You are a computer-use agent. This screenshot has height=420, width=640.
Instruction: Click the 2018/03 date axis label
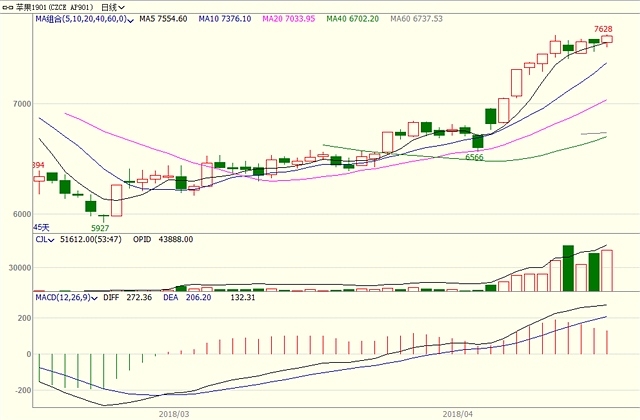tap(174, 414)
